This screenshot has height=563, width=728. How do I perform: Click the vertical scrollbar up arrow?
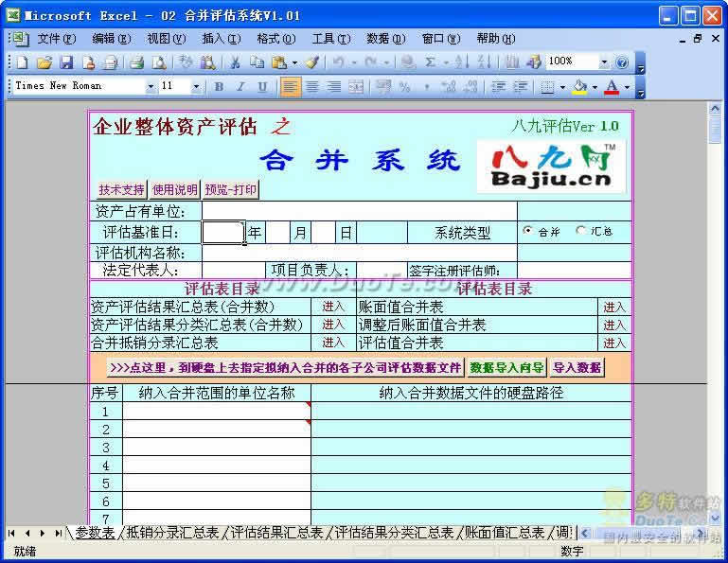715,109
